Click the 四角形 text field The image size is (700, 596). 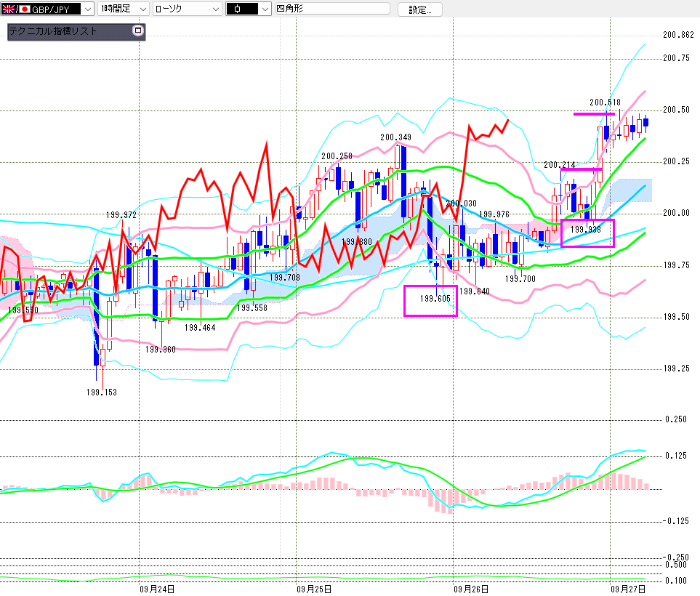tap(331, 9)
